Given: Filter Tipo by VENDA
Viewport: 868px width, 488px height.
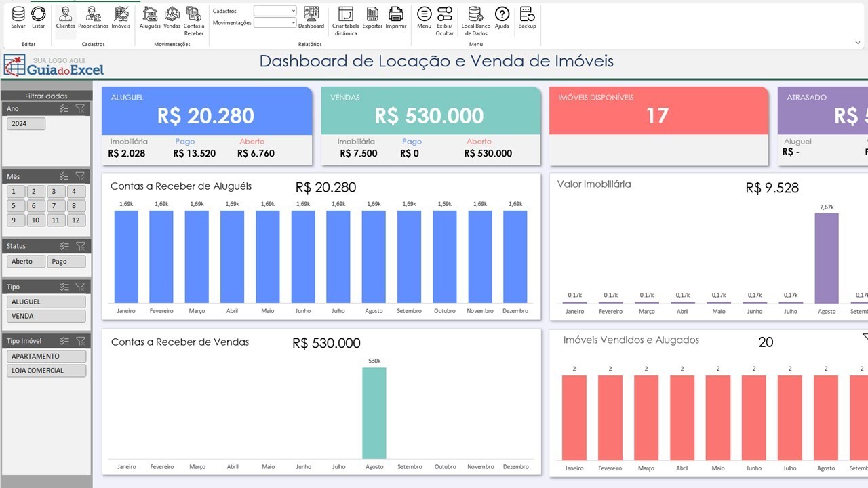Looking at the screenshot, I should pyautogui.click(x=46, y=316).
